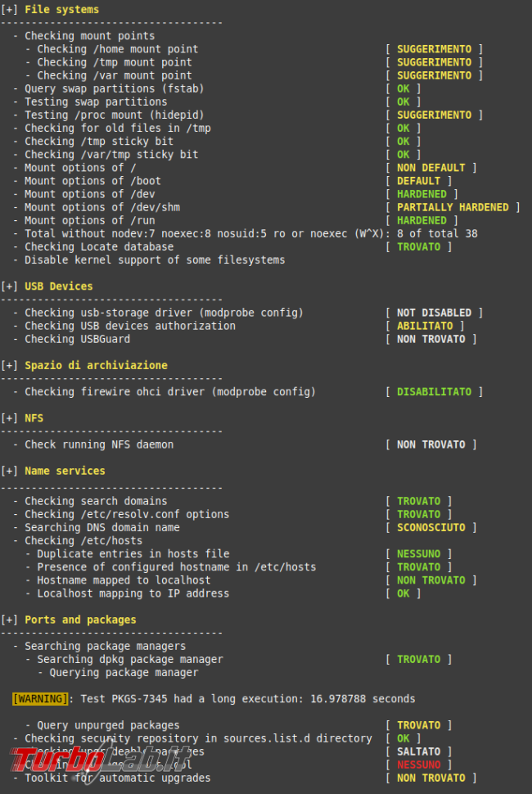The image size is (532, 794).
Task: Click 'Spazio di archiviazione' section heading
Action: point(97,365)
